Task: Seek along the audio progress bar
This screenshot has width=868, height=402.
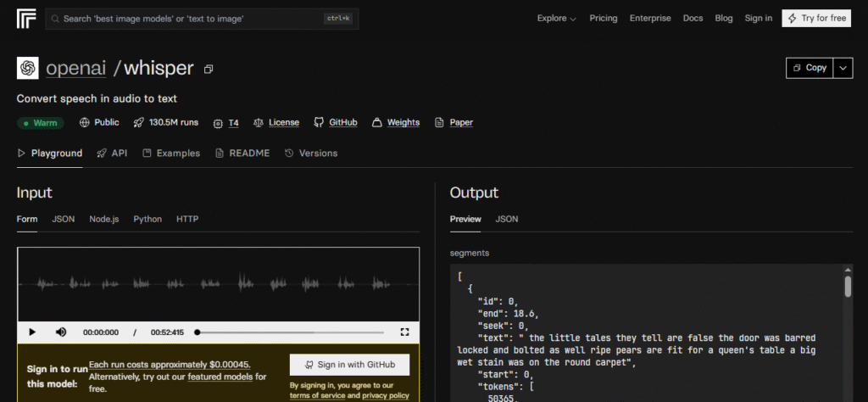Action: tap(290, 332)
